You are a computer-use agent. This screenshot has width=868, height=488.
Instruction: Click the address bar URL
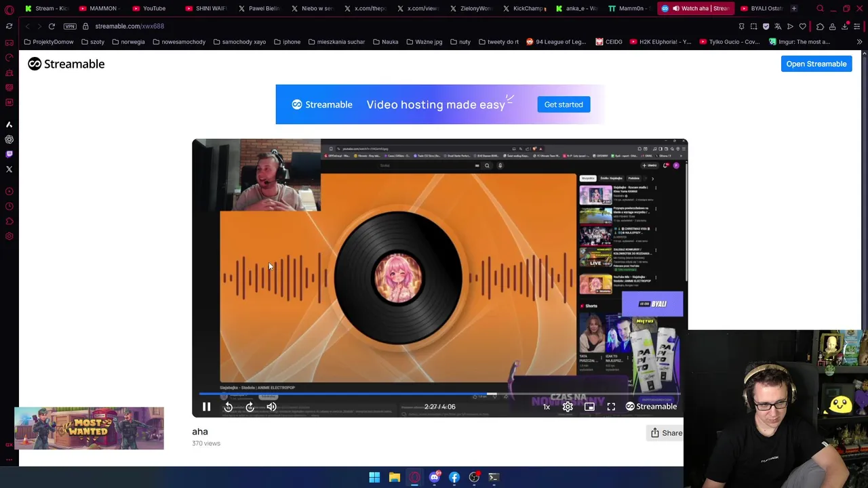pos(130,26)
